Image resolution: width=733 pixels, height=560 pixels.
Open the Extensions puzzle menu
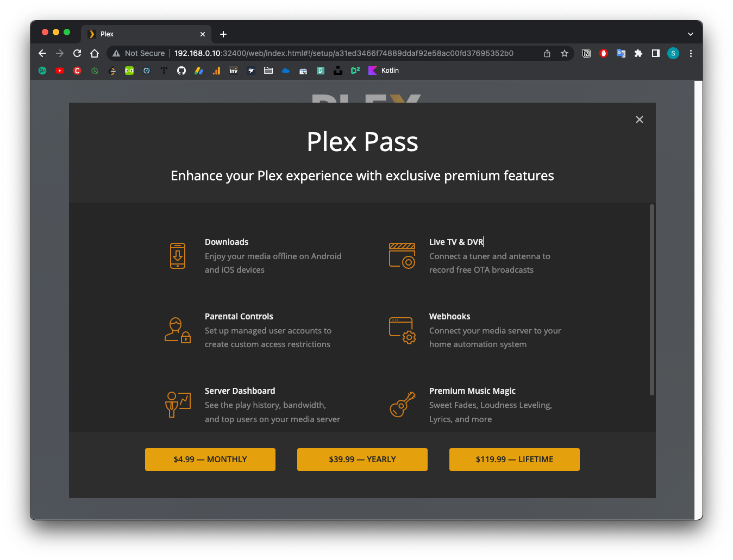tap(638, 53)
